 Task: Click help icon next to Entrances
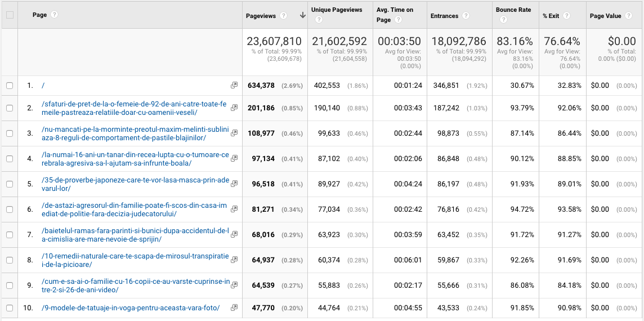466,16
